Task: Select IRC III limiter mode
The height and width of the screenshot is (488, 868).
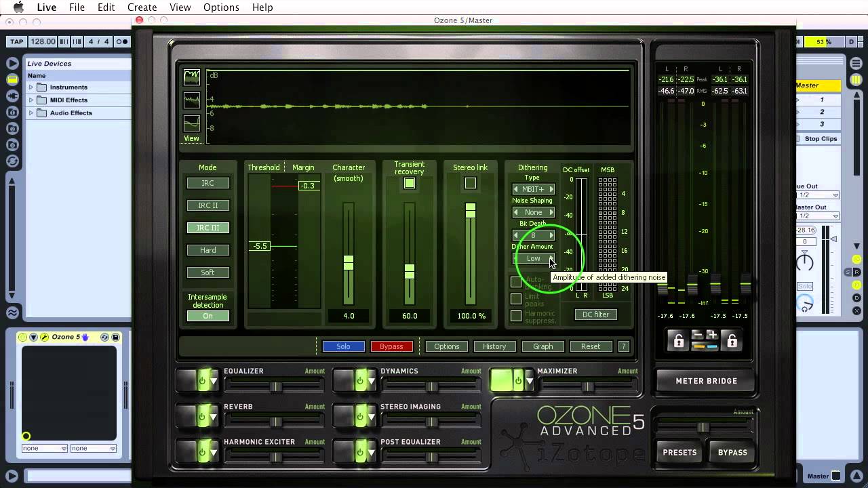Action: (208, 228)
